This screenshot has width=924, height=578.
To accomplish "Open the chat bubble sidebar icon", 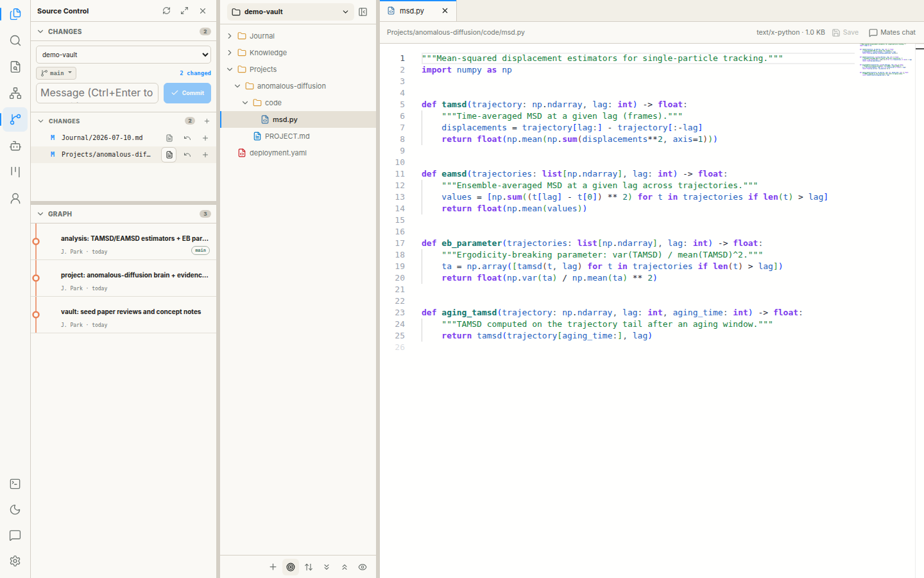I will (x=15, y=535).
